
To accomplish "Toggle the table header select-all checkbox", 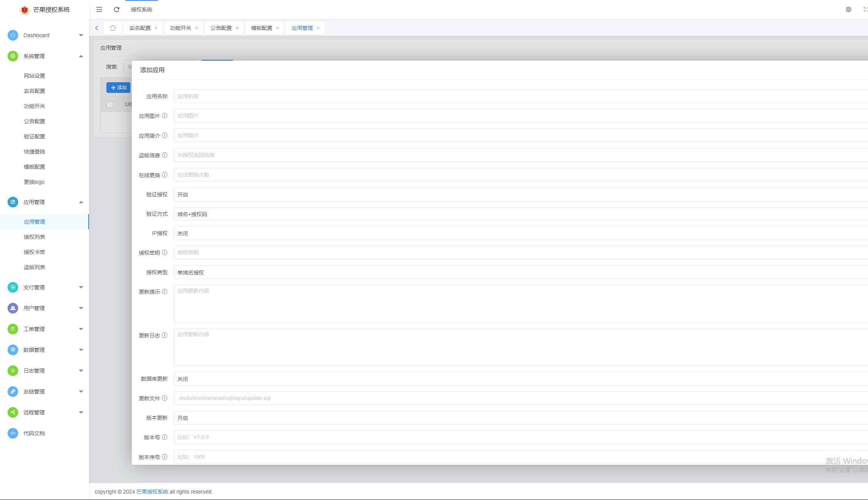I will click(110, 105).
